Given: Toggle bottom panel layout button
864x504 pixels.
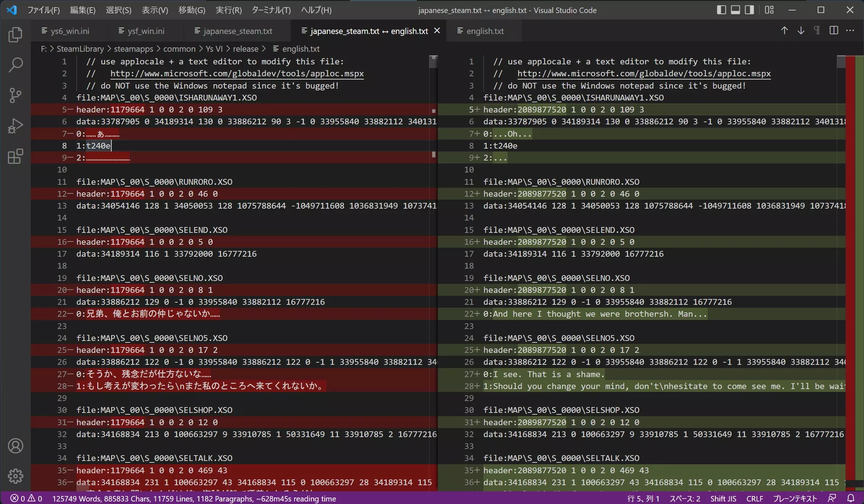Looking at the screenshot, I should point(735,10).
